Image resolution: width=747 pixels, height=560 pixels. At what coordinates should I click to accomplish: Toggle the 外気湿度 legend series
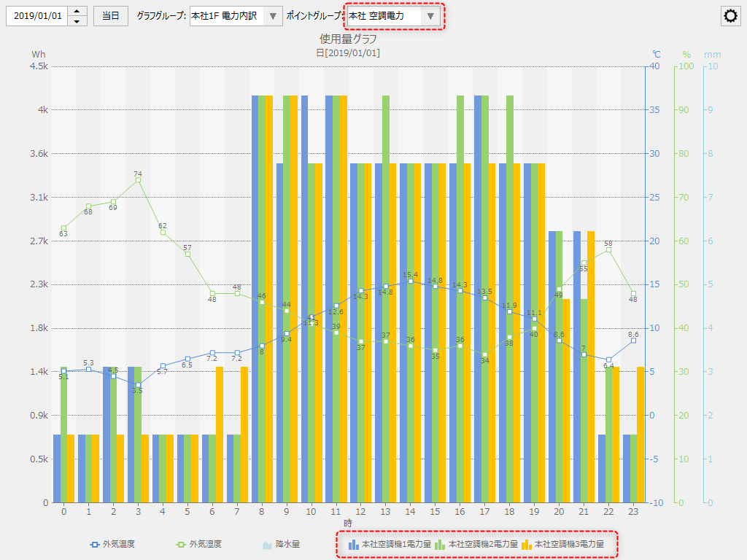[x=206, y=544]
